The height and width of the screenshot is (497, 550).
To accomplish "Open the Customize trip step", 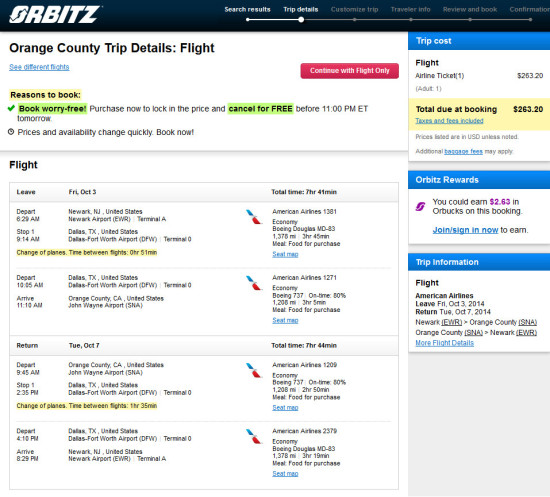I will (x=354, y=9).
